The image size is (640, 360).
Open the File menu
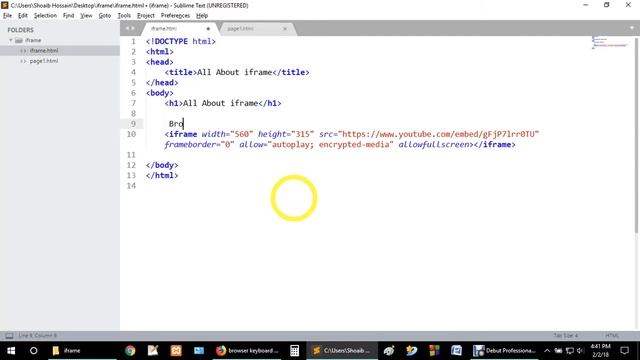click(7, 16)
